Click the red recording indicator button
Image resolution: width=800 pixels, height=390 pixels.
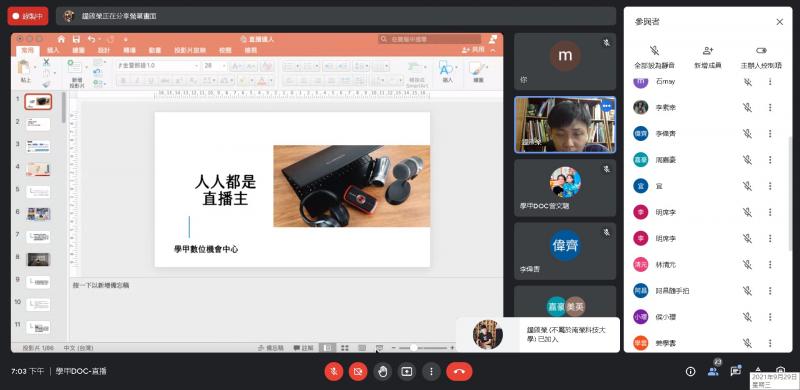click(28, 16)
